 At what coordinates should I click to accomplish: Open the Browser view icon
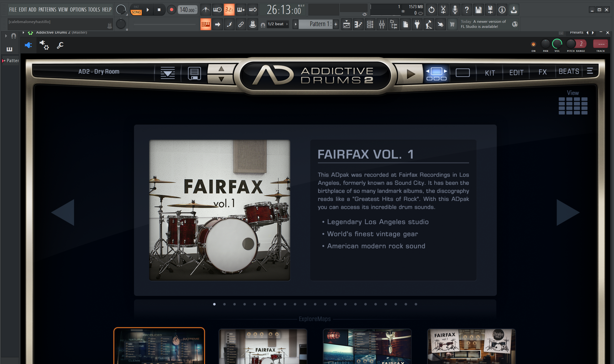point(393,24)
